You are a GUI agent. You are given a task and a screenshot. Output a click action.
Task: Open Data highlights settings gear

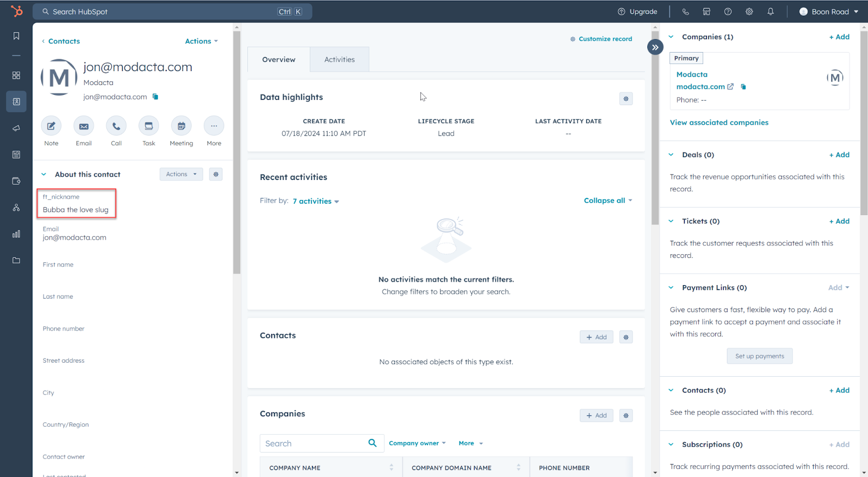(x=626, y=99)
